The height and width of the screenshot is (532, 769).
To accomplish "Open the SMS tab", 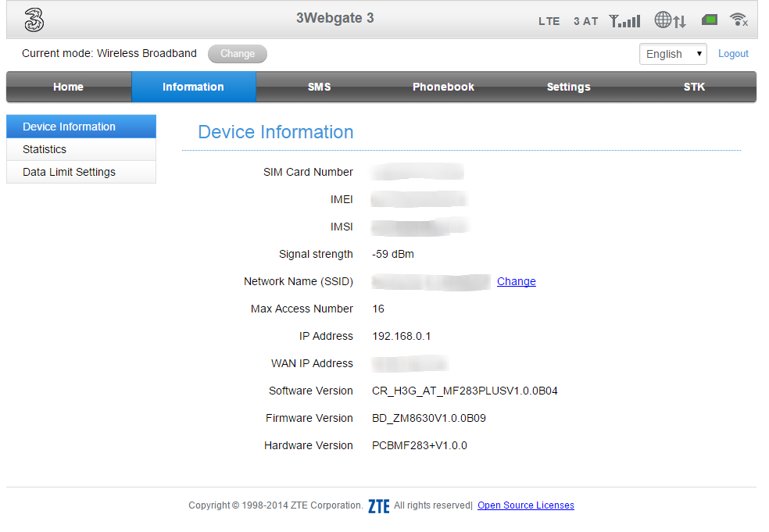I will pyautogui.click(x=319, y=87).
